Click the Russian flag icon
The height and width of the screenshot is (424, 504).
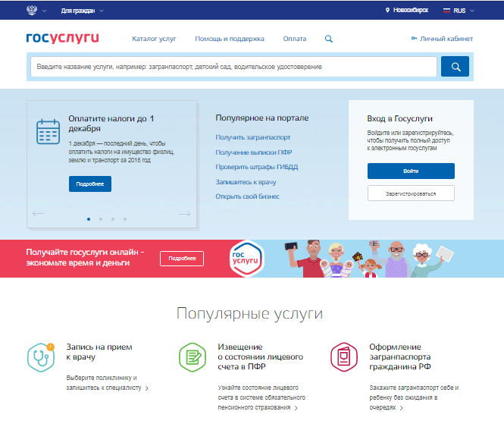pos(446,11)
